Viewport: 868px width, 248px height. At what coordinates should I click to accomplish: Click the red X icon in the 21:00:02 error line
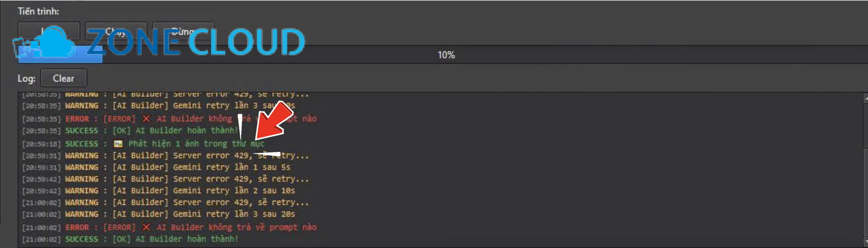(146, 227)
